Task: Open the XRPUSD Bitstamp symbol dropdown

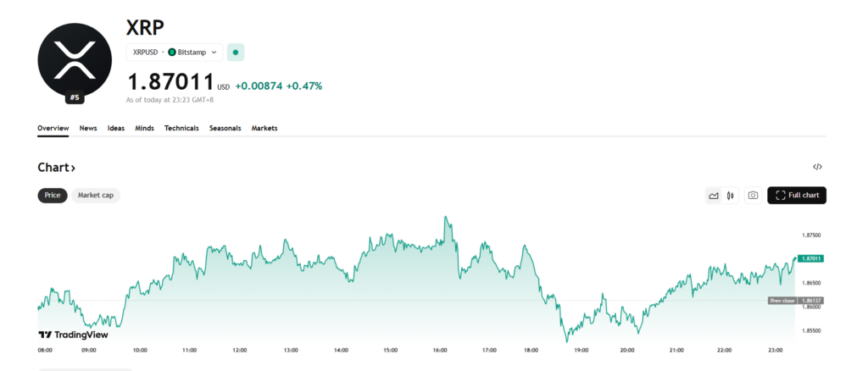Action: click(175, 53)
